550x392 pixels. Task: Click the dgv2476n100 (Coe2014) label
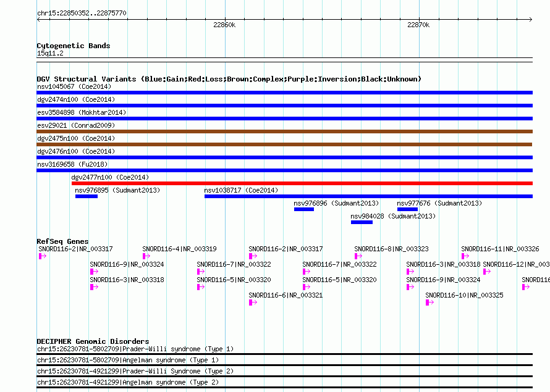[76, 151]
